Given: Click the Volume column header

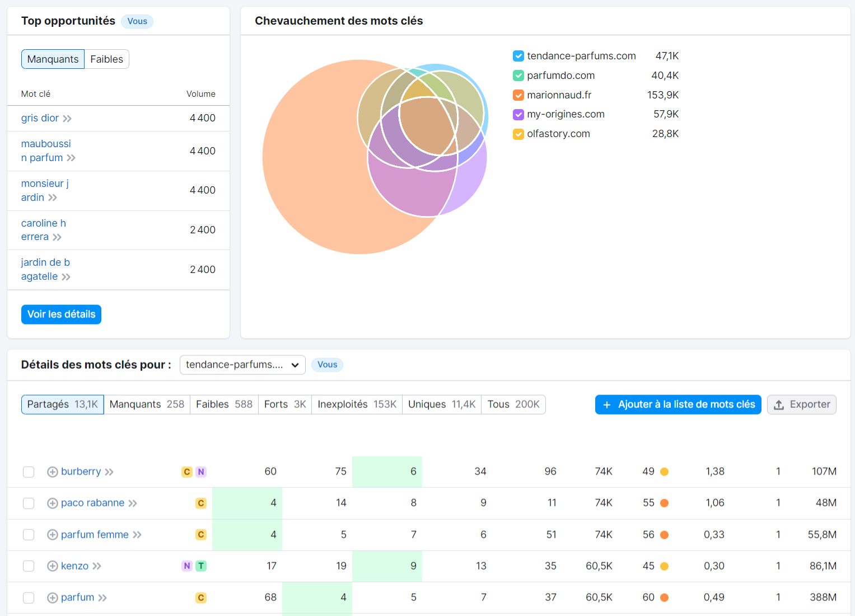Looking at the screenshot, I should pos(201,94).
